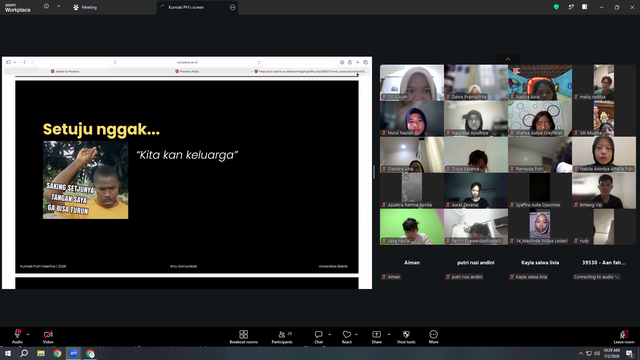Viewport: 640px width, 360px height.
Task: Open audio options arrow beside Audio
Action: (28, 334)
